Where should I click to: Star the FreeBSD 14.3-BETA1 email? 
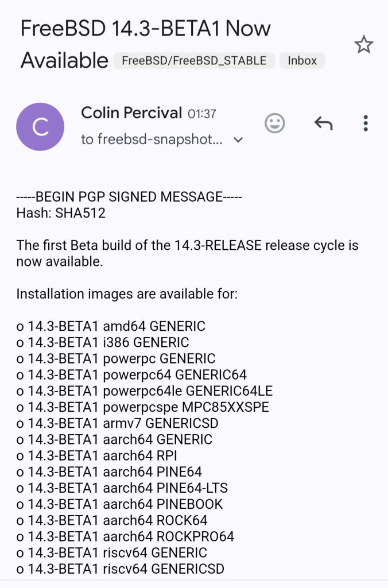363,45
